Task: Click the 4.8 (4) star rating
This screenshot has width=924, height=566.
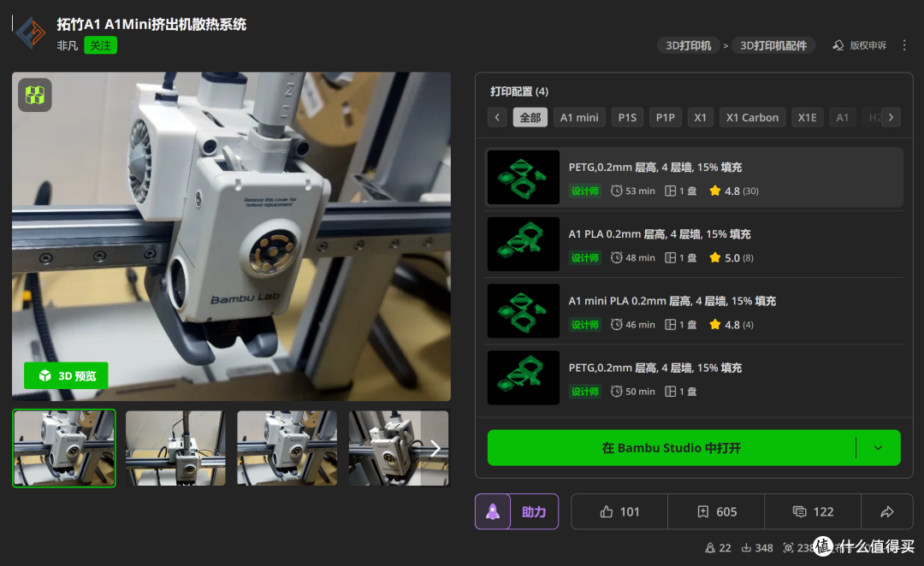Action: coord(731,325)
